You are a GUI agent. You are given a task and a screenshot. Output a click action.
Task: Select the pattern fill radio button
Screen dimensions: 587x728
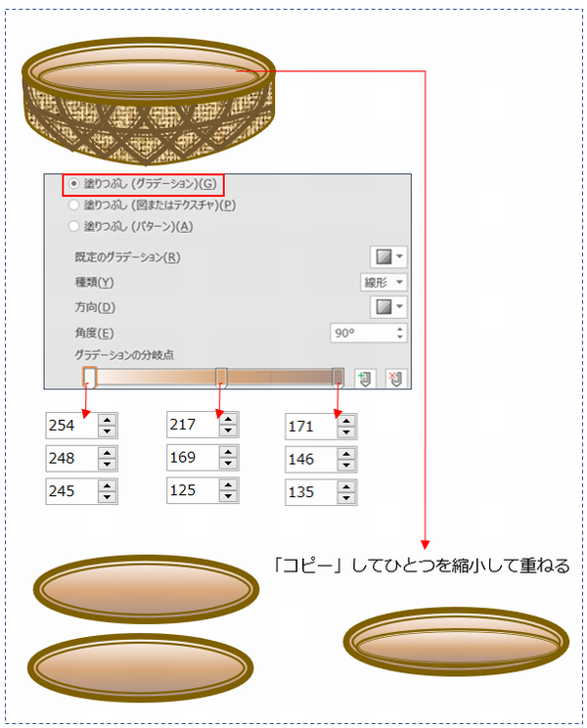tap(73, 227)
